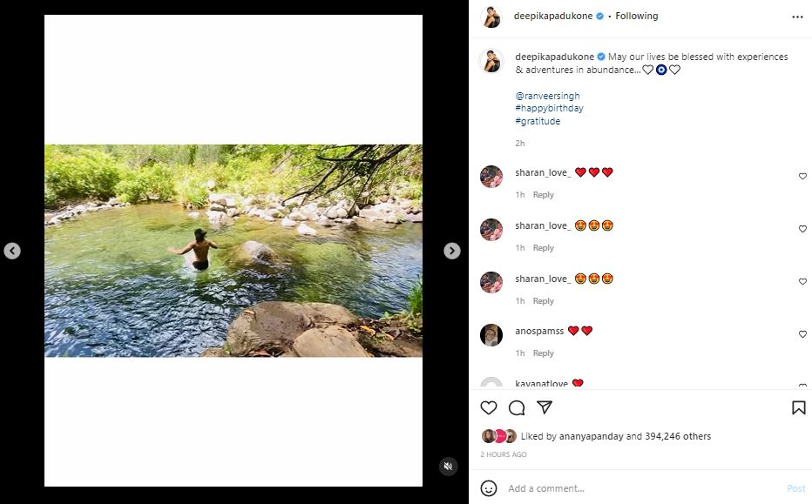The width and height of the screenshot is (812, 504).
Task: Open the three-dot more options menu
Action: coord(797,17)
